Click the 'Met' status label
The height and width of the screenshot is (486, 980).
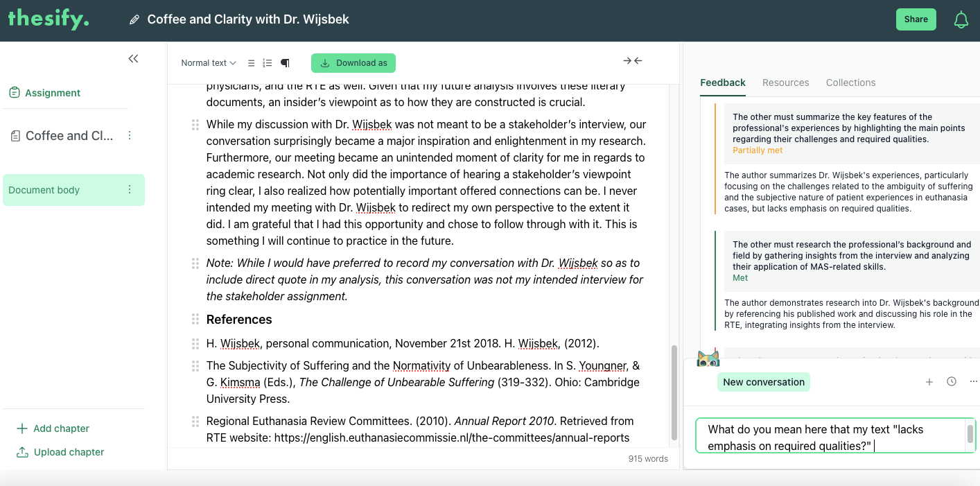[x=740, y=278]
